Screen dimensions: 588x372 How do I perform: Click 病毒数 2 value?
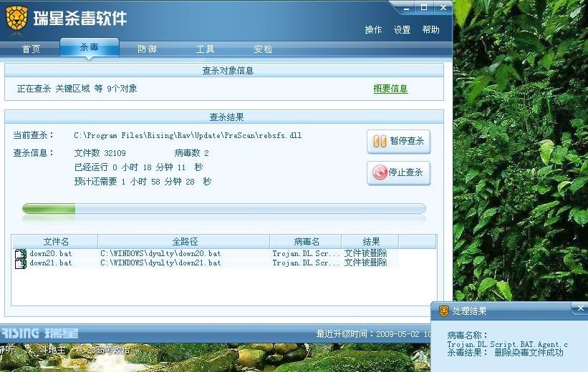coord(192,153)
